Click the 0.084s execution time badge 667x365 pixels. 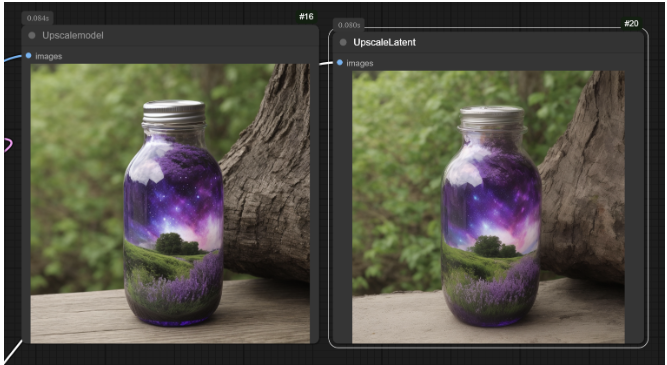[x=37, y=18]
